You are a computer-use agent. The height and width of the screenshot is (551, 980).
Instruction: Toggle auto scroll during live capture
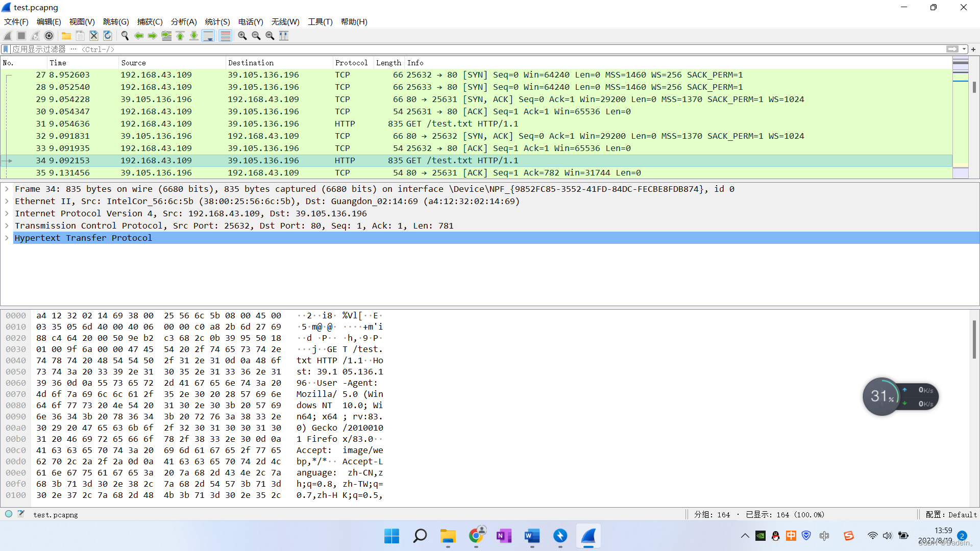[208, 36]
